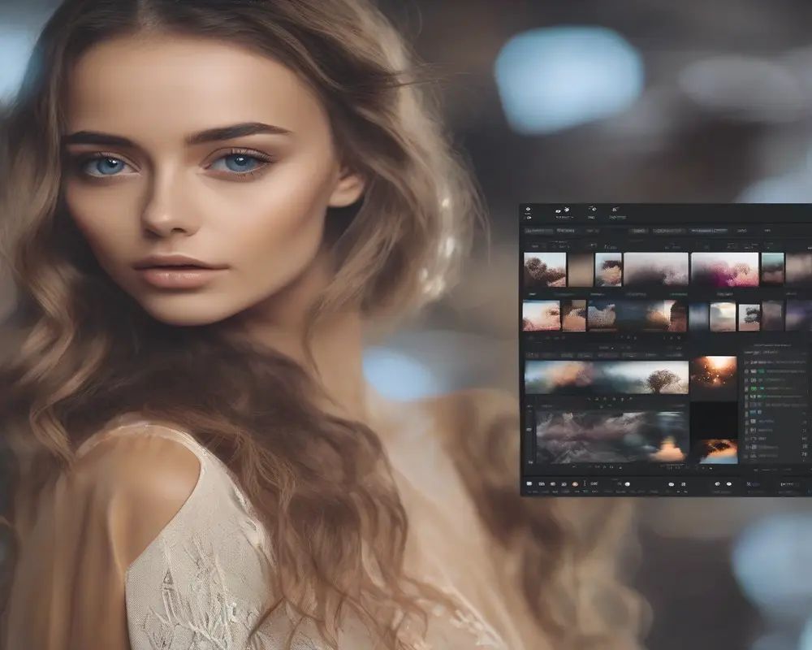The image size is (812, 650).
Task: Select the plain brown blank thumbnail in the top row
Action: click(581, 270)
